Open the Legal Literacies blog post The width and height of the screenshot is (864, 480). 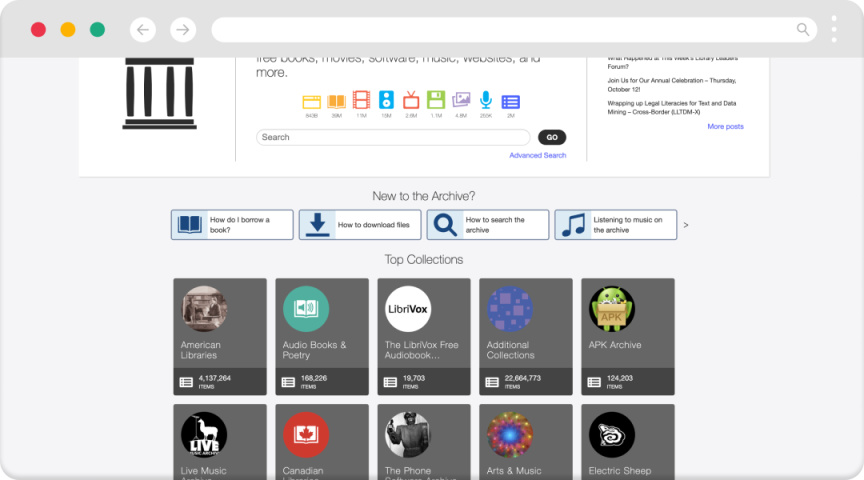coord(672,107)
